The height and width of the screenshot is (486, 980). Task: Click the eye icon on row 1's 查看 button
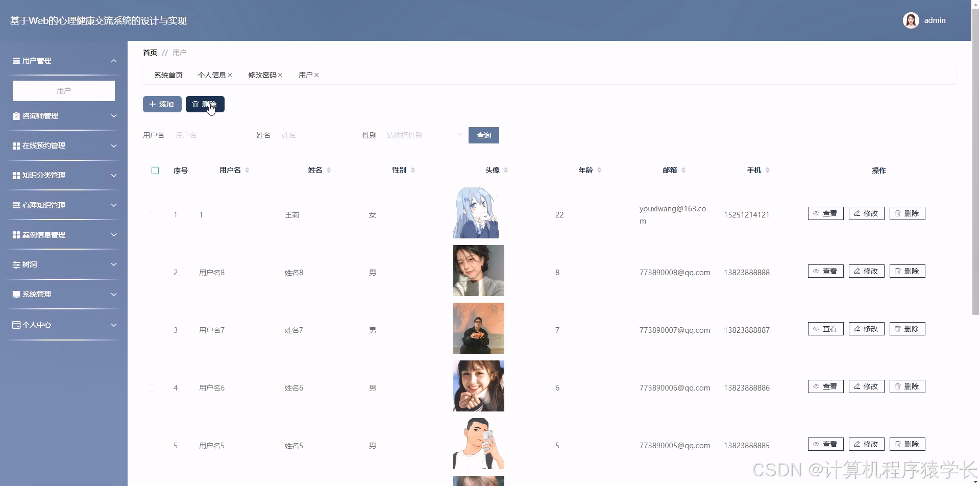pos(816,213)
